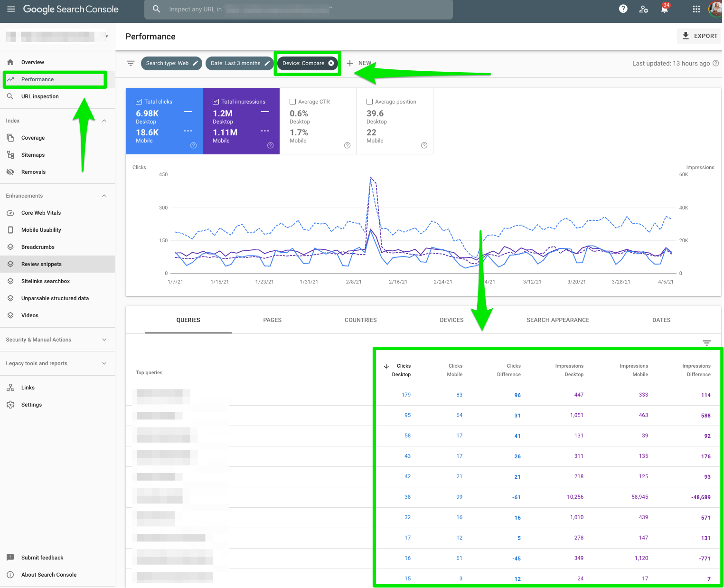The height and width of the screenshot is (588, 724).
Task: Switch to the Search Appearance tab
Action: 558,320
